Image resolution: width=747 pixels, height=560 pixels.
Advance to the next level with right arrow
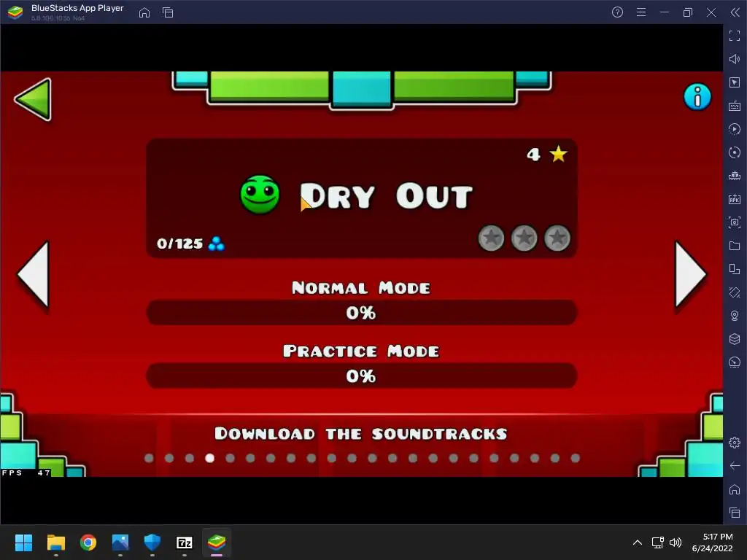pos(690,274)
